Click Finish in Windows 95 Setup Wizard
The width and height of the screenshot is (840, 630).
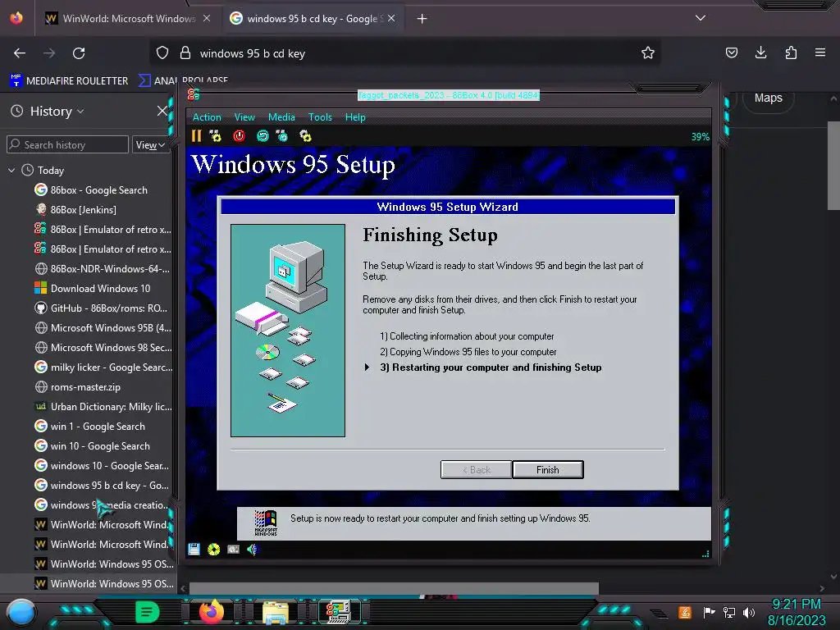click(547, 470)
